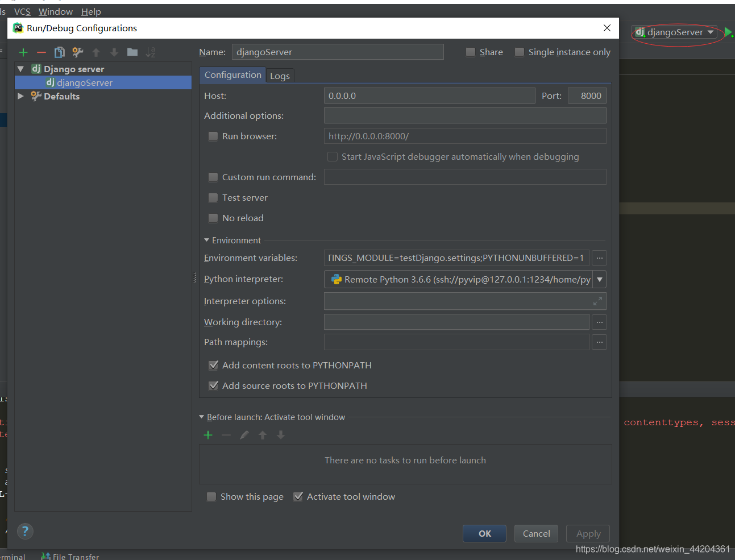Image resolution: width=735 pixels, height=560 pixels.
Task: Close the Run/Debug Configurations dialog
Action: click(x=607, y=28)
